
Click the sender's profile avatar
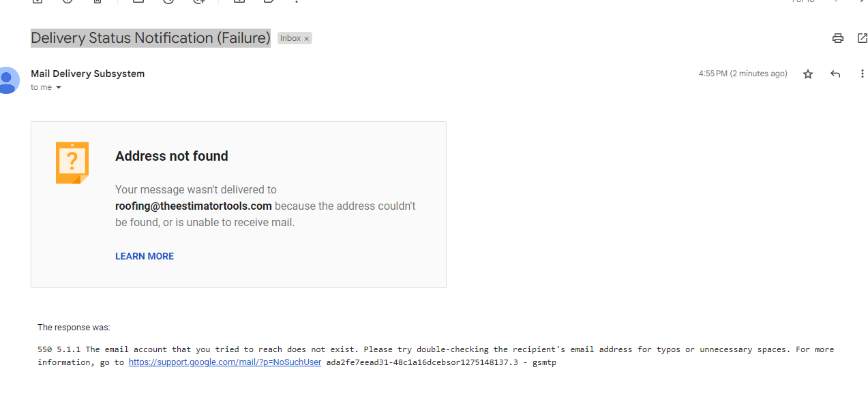[8, 80]
